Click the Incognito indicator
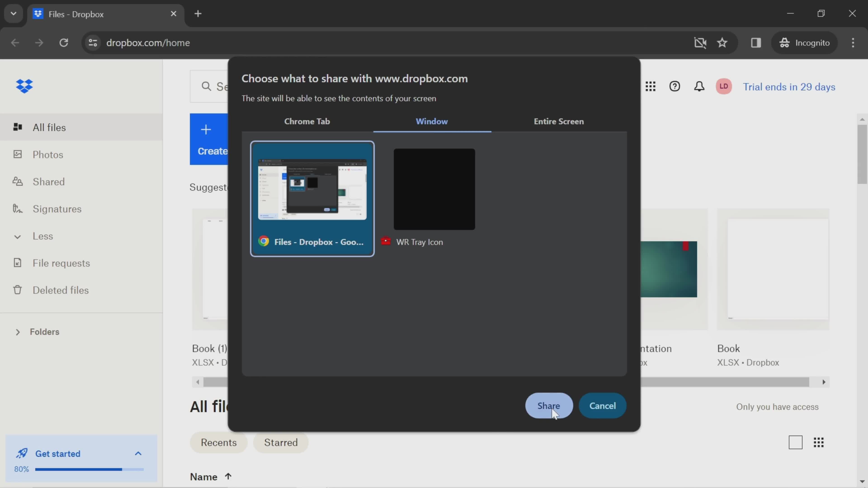Screen dimensions: 868x488 coord(804,43)
